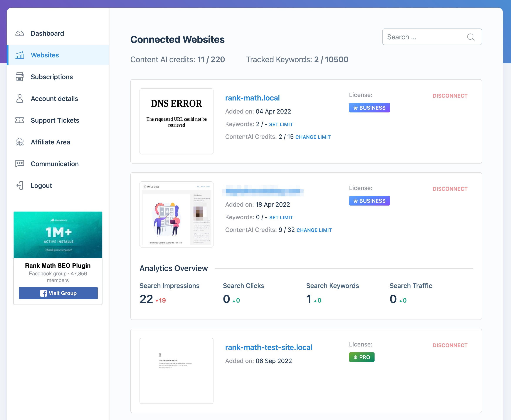
Task: Click the Websites icon in sidebar
Action: coord(20,55)
